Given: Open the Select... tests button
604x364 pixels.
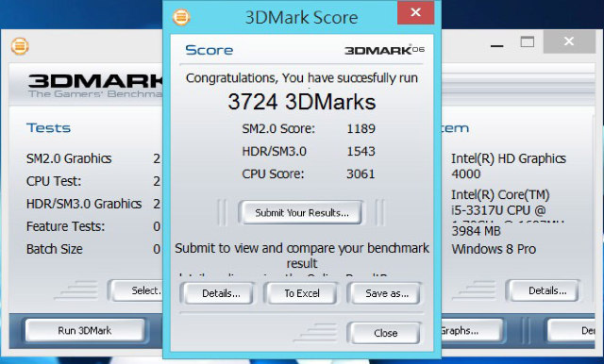Looking at the screenshot, I should [136, 290].
